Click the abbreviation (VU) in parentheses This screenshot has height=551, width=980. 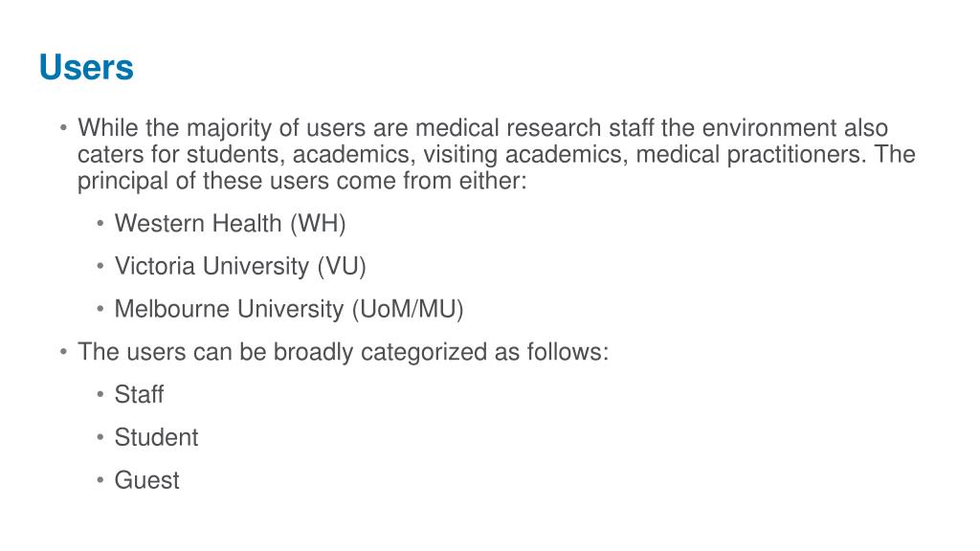point(342,266)
